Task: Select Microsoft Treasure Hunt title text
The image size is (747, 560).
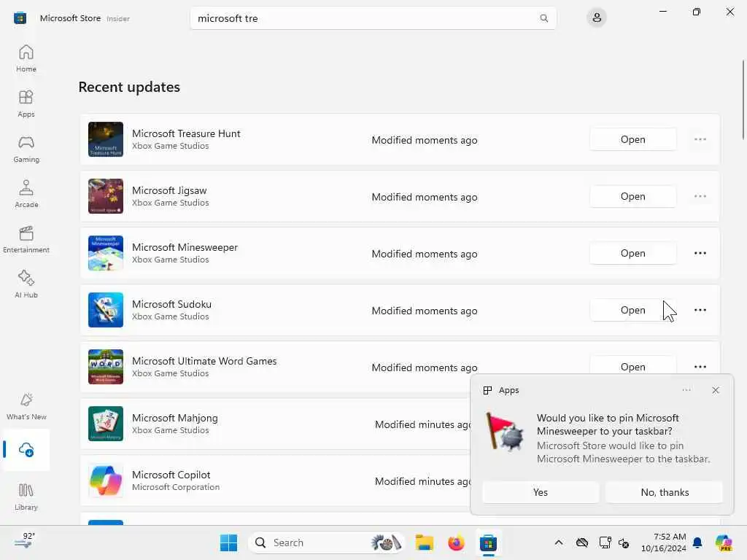Action: click(186, 134)
